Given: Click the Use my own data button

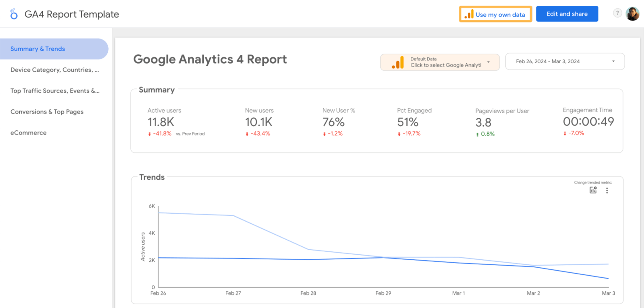Looking at the screenshot, I should click(x=495, y=14).
